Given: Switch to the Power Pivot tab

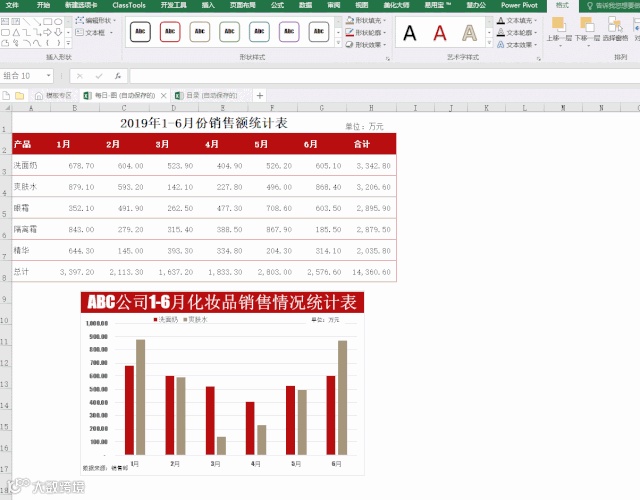Looking at the screenshot, I should pyautogui.click(x=519, y=5).
